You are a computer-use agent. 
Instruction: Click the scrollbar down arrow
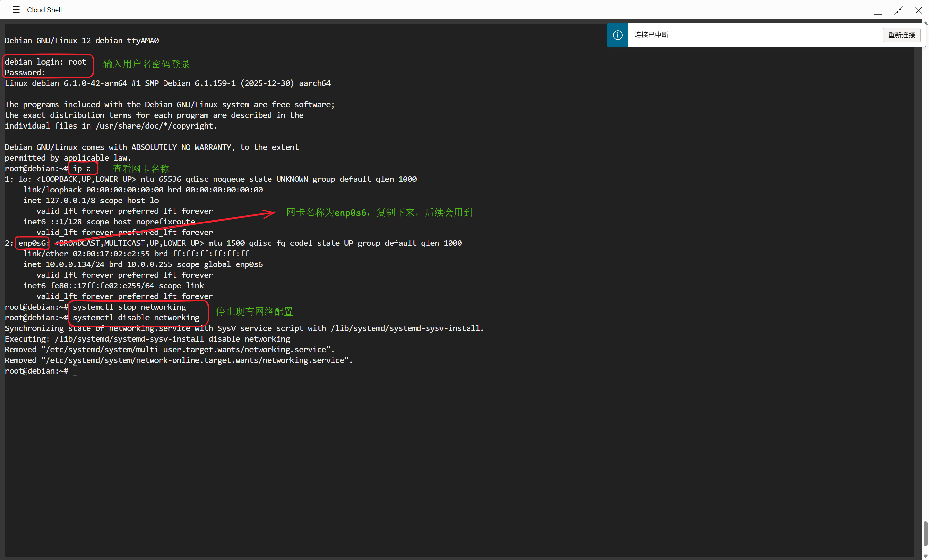[x=925, y=556]
